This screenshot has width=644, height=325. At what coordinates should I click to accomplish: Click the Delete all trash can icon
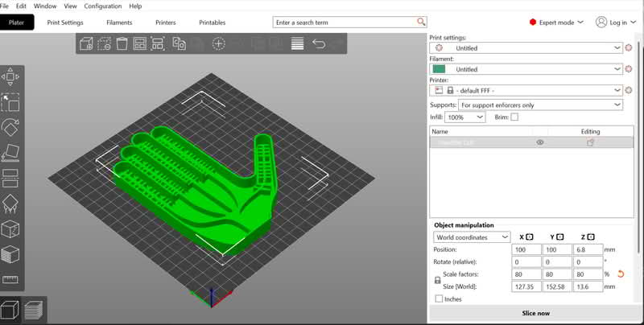122,43
